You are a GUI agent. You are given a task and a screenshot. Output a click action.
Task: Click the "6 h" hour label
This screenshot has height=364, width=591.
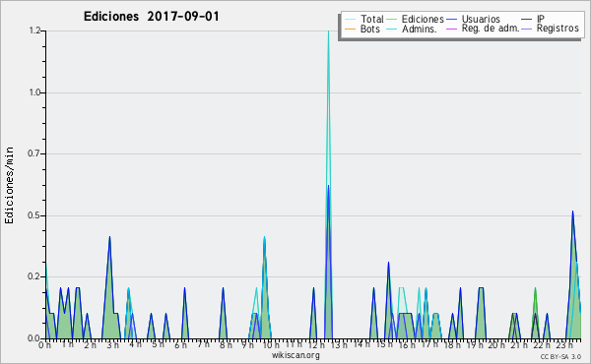click(x=180, y=344)
